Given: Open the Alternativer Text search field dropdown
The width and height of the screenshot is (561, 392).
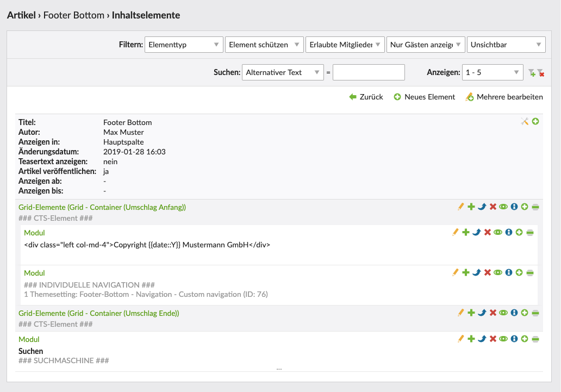Looking at the screenshot, I should [282, 72].
